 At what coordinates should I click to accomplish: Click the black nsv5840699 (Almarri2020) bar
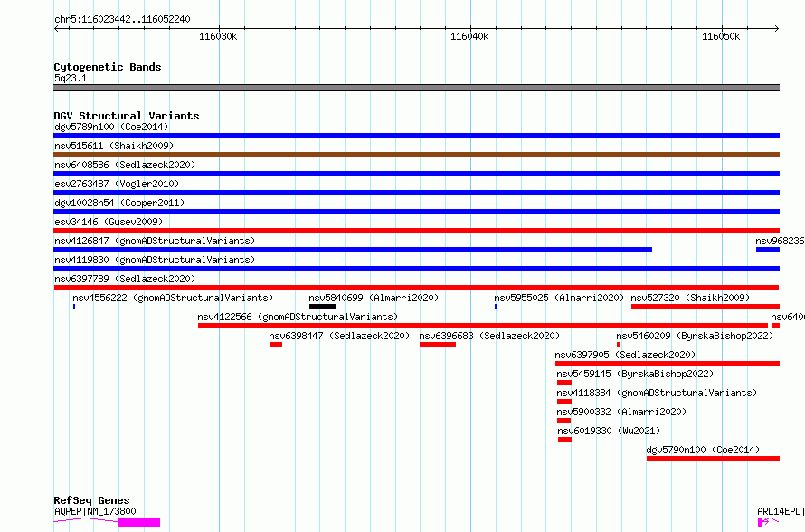tap(322, 307)
